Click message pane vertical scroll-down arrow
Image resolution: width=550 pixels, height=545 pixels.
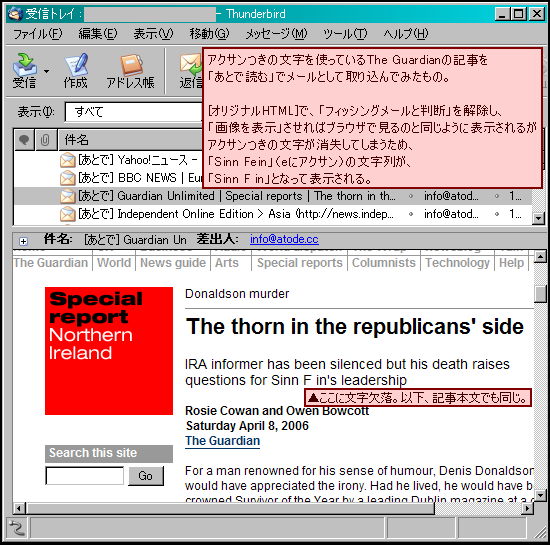click(540, 495)
